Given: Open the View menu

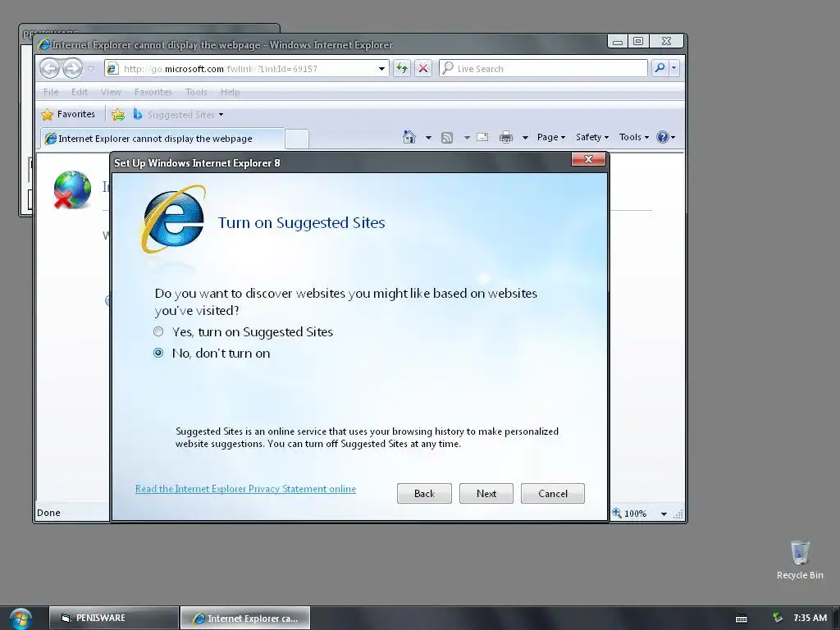Looking at the screenshot, I should click(x=111, y=92).
